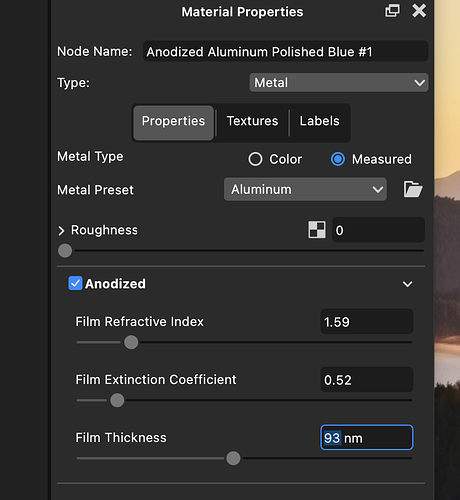Open the Metal Preset Aluminum dropdown
460x500 pixels.
(305, 189)
